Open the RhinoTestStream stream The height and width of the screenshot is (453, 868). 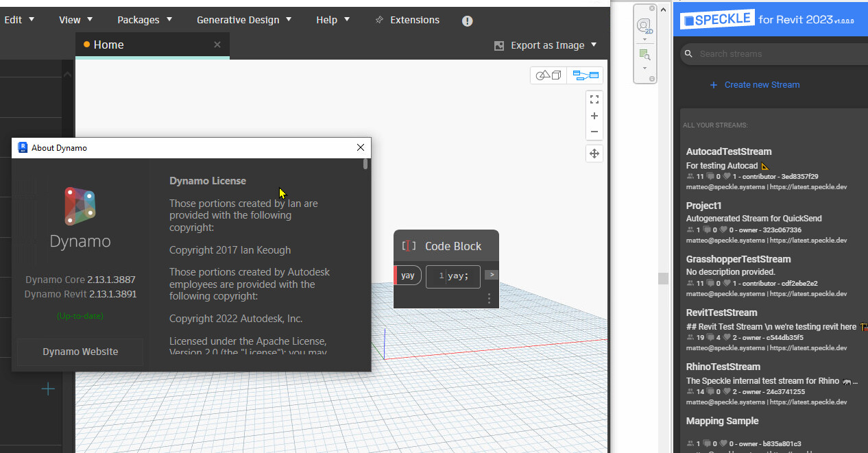pos(723,367)
